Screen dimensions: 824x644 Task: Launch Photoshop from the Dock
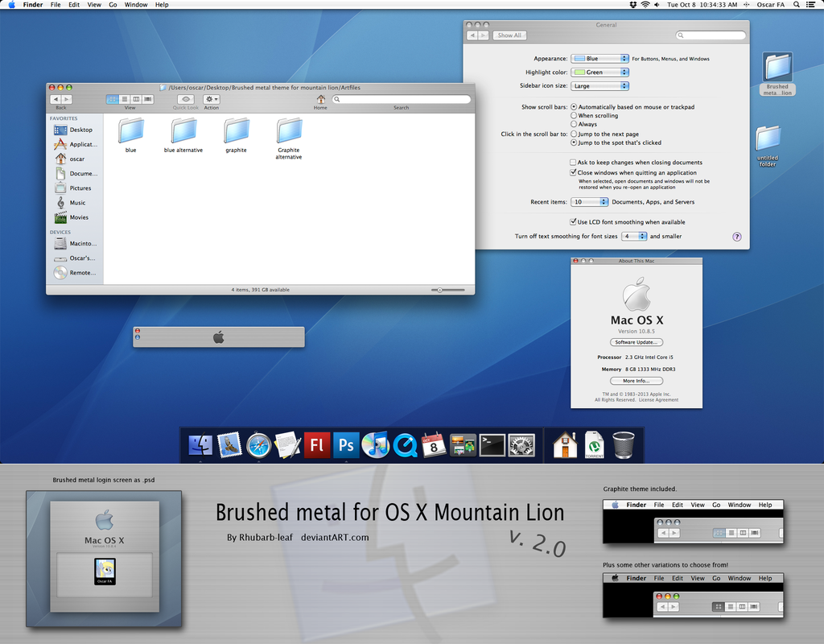coord(346,444)
